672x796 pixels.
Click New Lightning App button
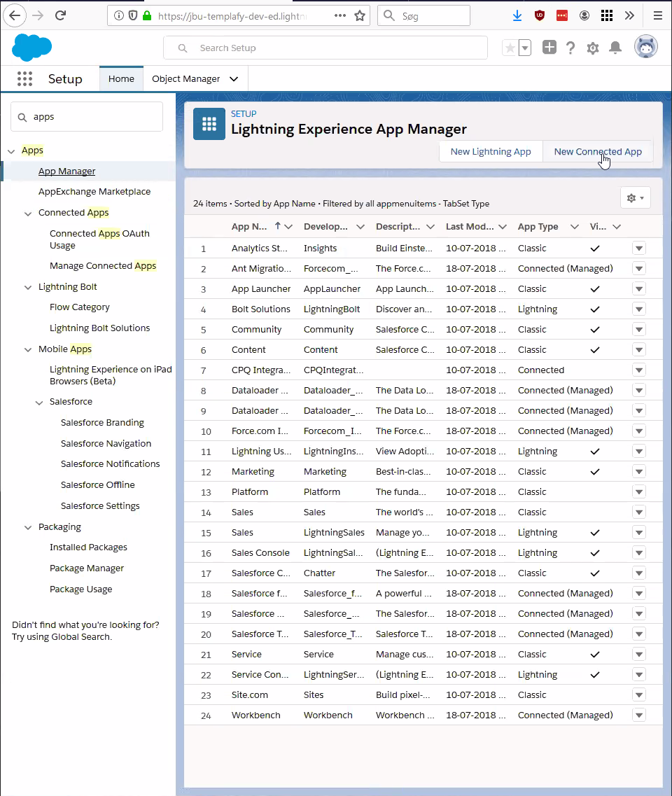pos(491,151)
